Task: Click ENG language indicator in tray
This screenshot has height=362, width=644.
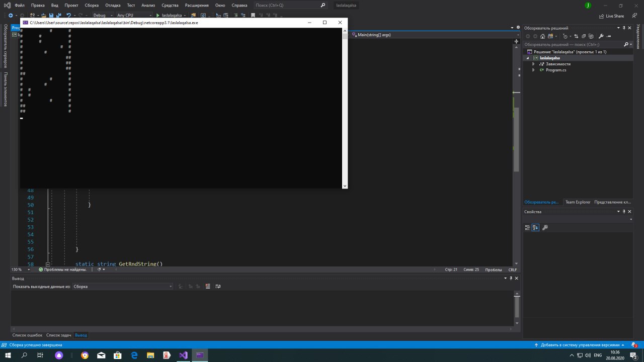Action: point(598,355)
